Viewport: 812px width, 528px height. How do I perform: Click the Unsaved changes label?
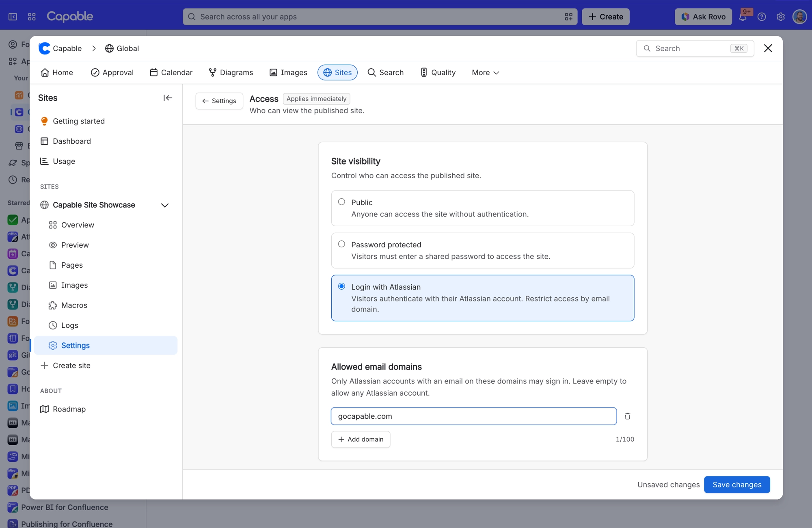point(668,485)
